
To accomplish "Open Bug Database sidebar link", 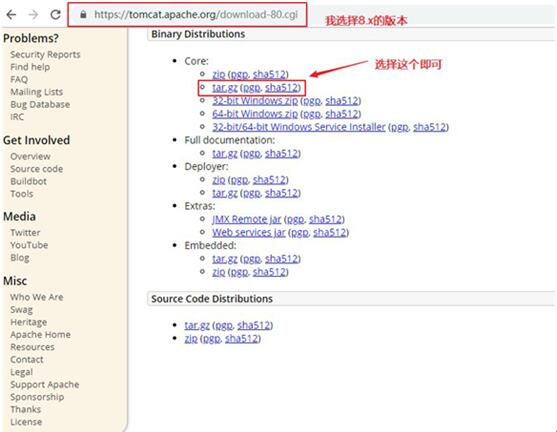I will tap(40, 104).
